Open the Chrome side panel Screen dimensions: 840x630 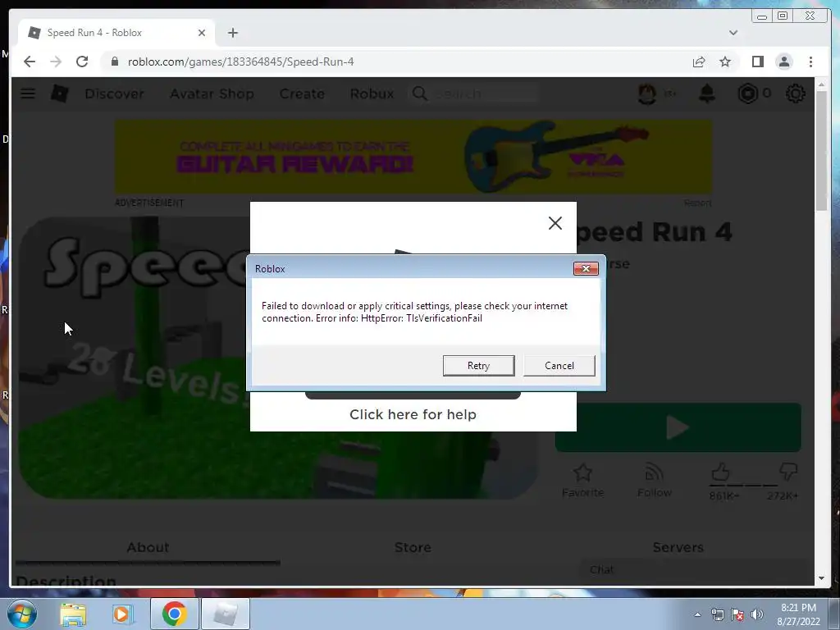(757, 62)
